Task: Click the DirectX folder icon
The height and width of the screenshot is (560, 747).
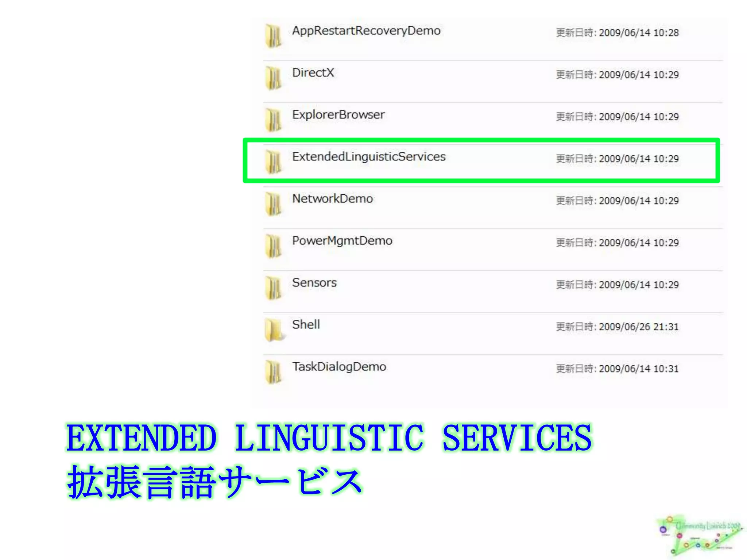Action: [x=274, y=78]
